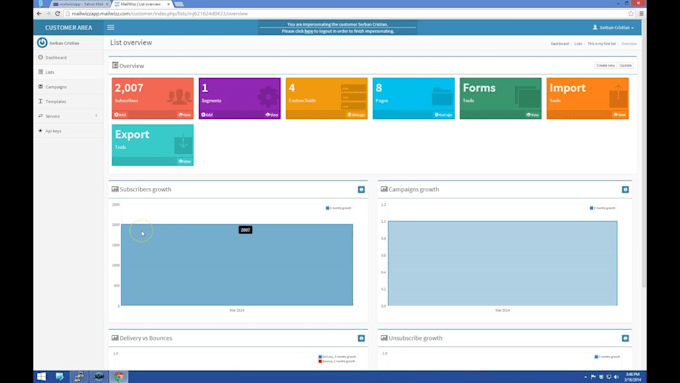Click View on the Export tile
The height and width of the screenshot is (383, 680).
point(185,161)
